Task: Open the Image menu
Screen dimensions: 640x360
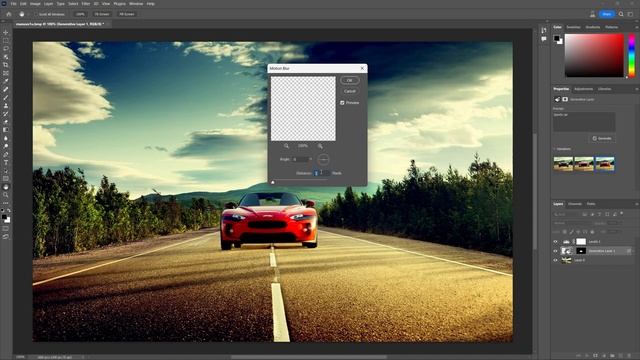Action: [x=35, y=4]
